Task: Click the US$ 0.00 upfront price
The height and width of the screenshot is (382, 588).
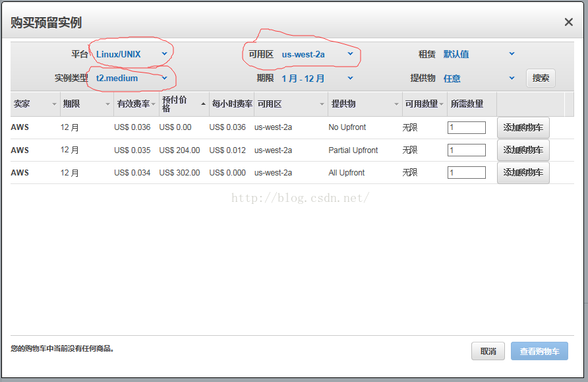Action: (x=175, y=127)
